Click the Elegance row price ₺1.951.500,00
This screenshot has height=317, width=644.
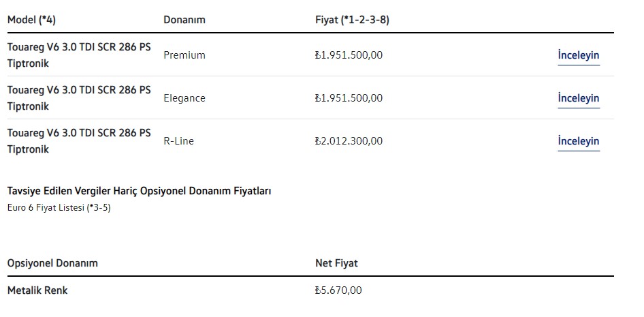[349, 98]
